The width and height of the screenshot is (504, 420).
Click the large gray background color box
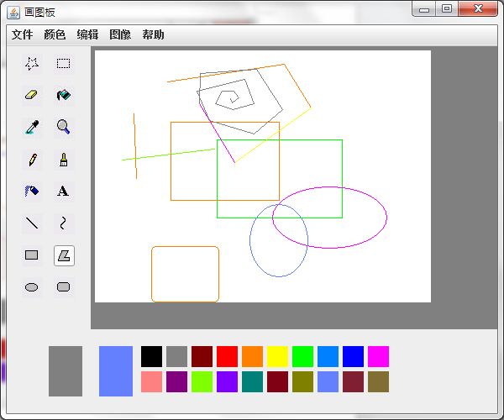point(66,371)
